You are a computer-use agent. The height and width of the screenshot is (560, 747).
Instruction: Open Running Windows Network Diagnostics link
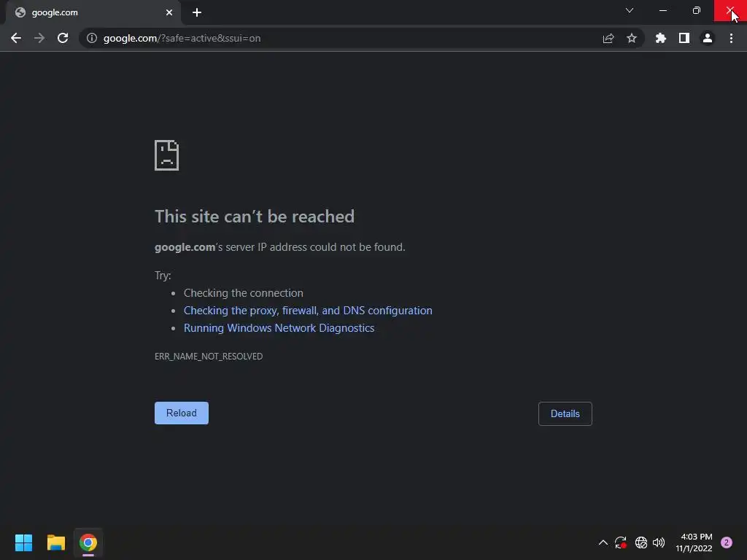[x=279, y=328]
